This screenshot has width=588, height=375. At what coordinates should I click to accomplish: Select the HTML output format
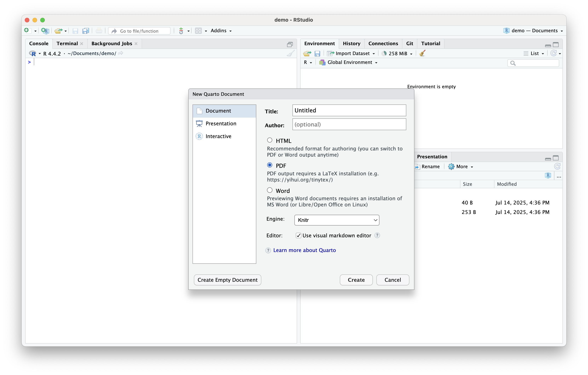coord(270,140)
